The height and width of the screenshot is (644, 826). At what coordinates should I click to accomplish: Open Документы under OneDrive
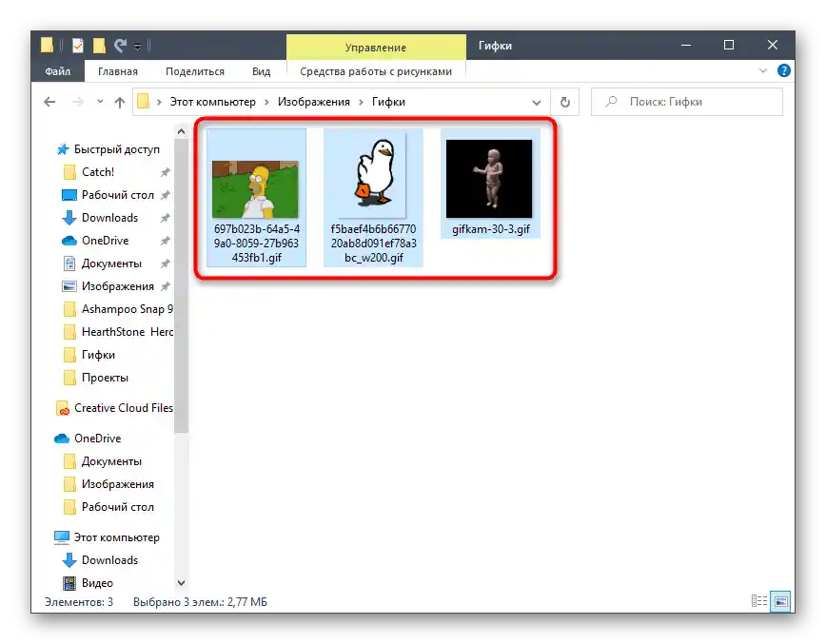pos(111,461)
